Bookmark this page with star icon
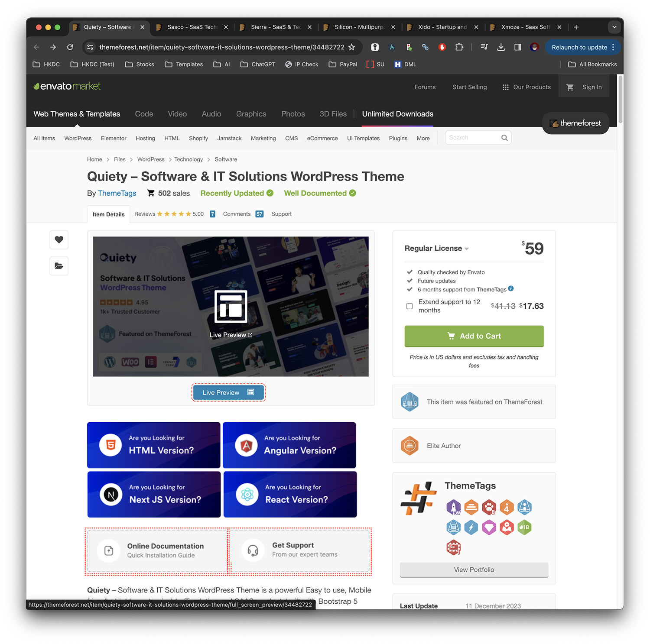The height and width of the screenshot is (644, 650). pyautogui.click(x=352, y=47)
